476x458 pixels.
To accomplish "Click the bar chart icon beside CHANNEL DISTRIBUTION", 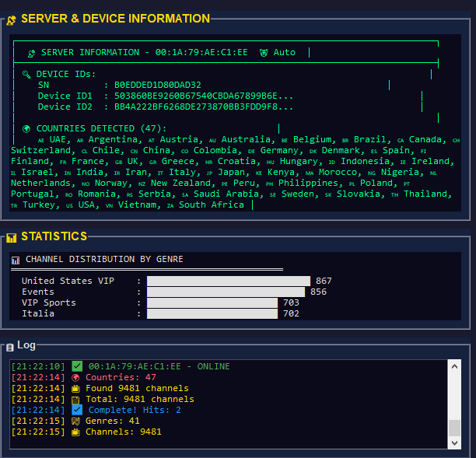I will tap(16, 260).
